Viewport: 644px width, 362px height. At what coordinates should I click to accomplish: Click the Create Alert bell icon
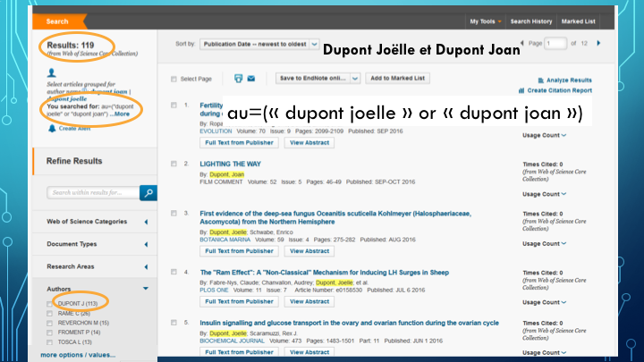[x=52, y=129]
